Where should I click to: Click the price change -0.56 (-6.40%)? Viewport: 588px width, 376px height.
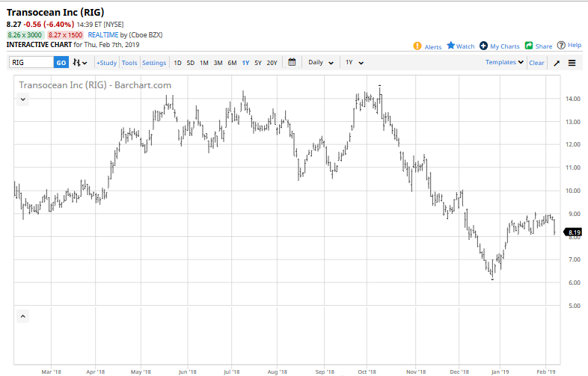(x=49, y=25)
